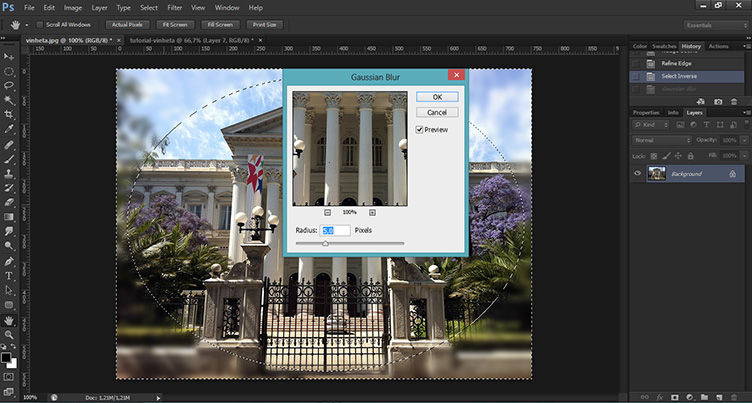This screenshot has height=403, width=752.
Task: Select the Magic Wand tool
Action: [x=9, y=100]
